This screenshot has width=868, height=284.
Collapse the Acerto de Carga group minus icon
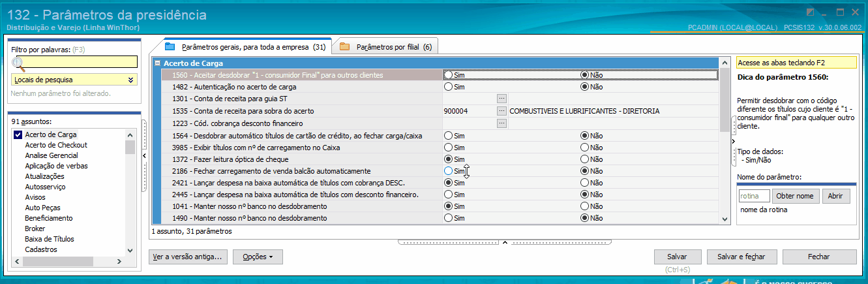pyautogui.click(x=157, y=63)
